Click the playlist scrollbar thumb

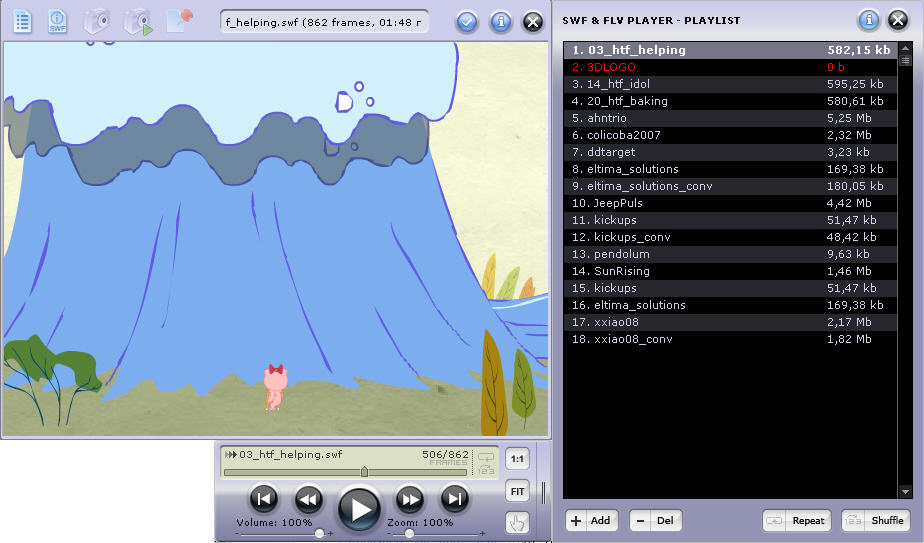tap(905, 60)
